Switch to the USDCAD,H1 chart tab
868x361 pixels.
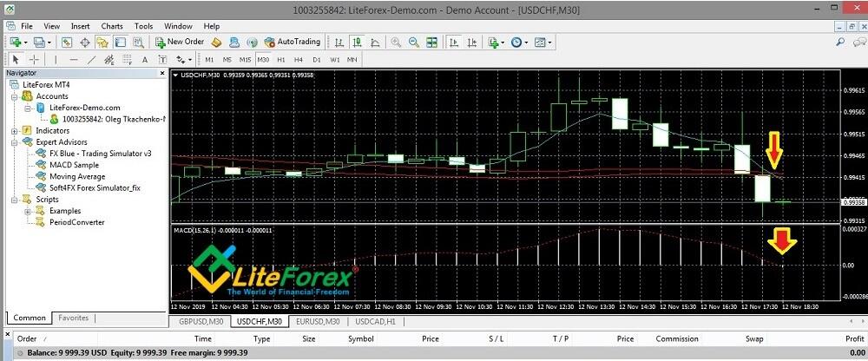click(377, 321)
